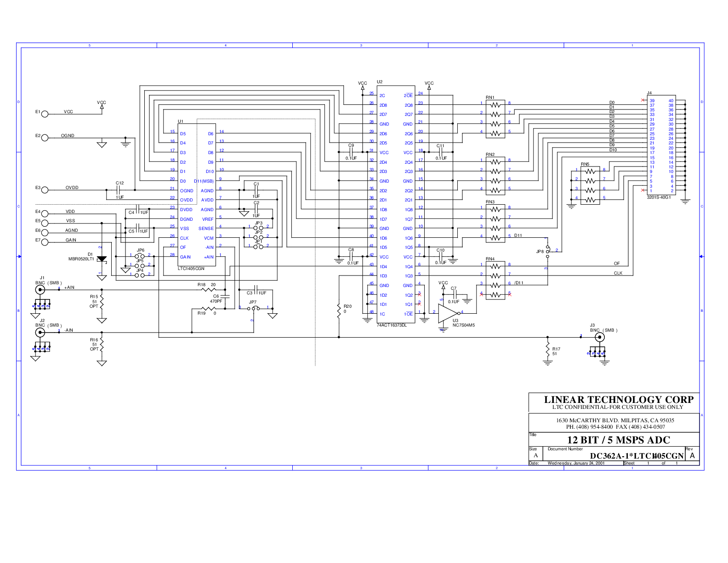The height and width of the screenshot is (563, 728).
Task: Click the JP6 jumper pins
Action: 140,256
